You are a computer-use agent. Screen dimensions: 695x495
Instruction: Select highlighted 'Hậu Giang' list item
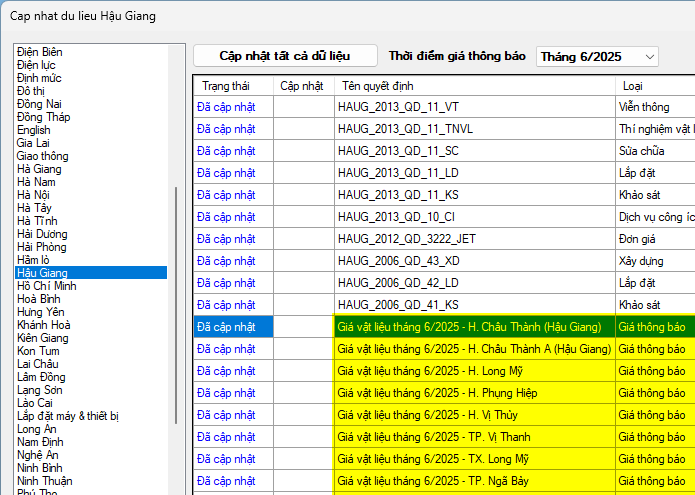(x=91, y=273)
